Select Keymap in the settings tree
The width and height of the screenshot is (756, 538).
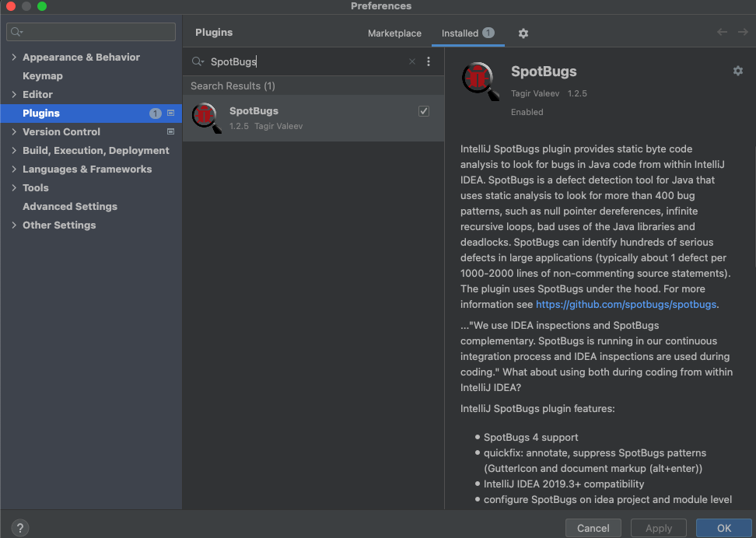43,75
